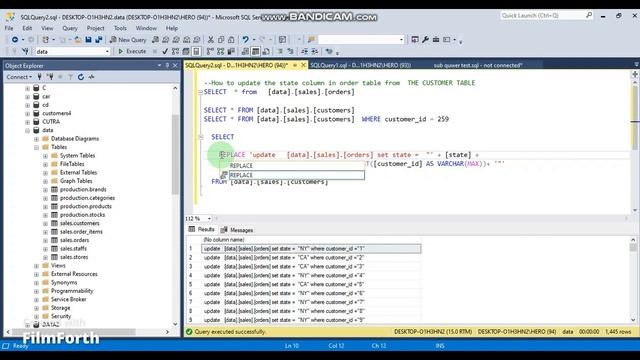Viewport: 640px width, 360px height.
Task: Click the Display Estimated Execution Plan icon
Action: point(176,51)
